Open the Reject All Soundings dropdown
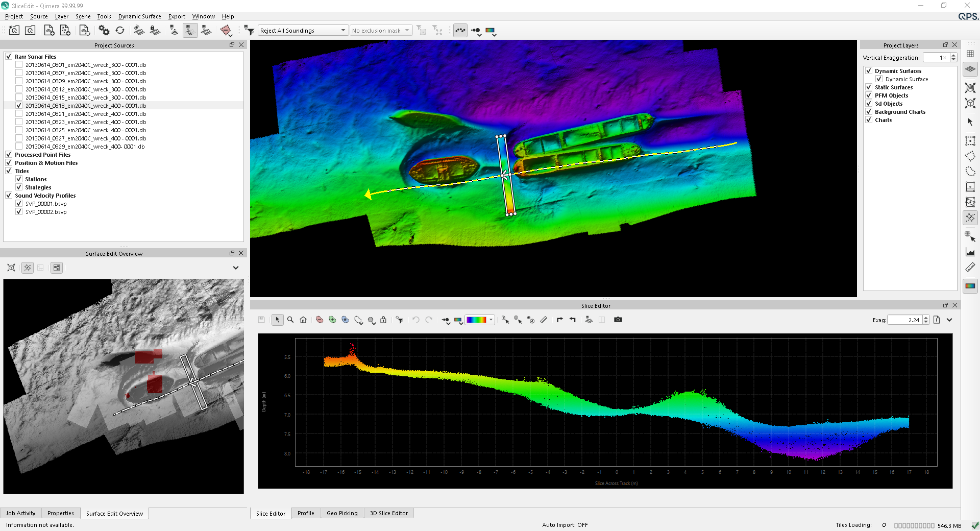The image size is (980, 531). tap(303, 31)
